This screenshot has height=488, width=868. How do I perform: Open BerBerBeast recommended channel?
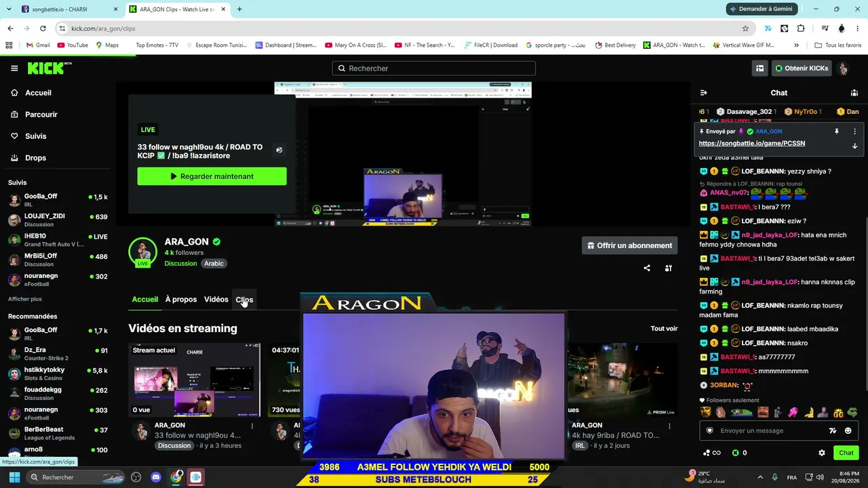coord(58,433)
